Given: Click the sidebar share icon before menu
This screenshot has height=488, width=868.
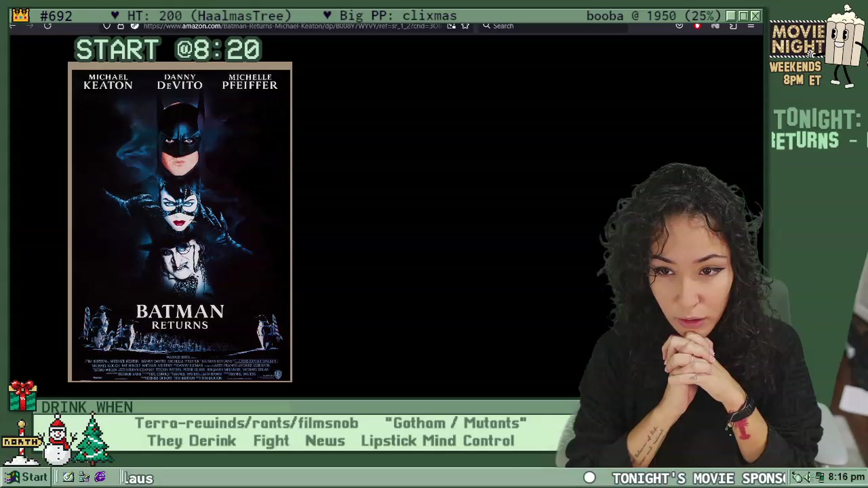Looking at the screenshot, I should (733, 26).
